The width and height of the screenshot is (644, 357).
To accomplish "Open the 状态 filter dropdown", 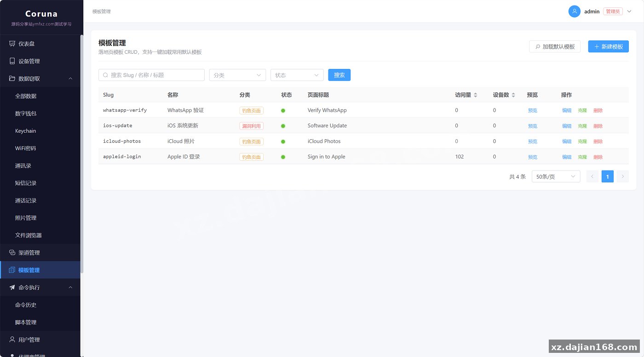I will pyautogui.click(x=297, y=75).
